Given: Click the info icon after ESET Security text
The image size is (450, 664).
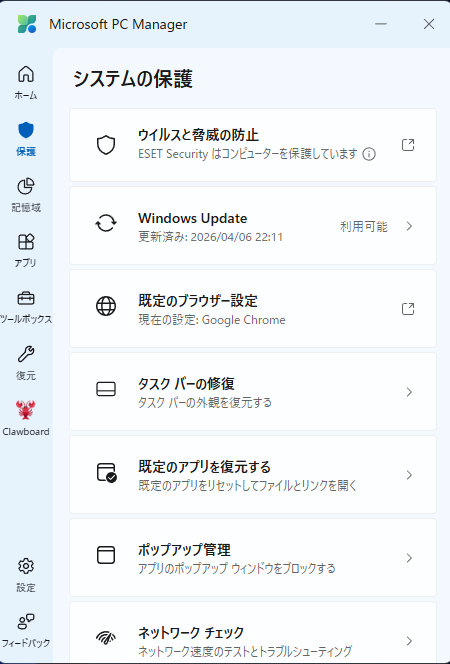Looking at the screenshot, I should point(369,154).
